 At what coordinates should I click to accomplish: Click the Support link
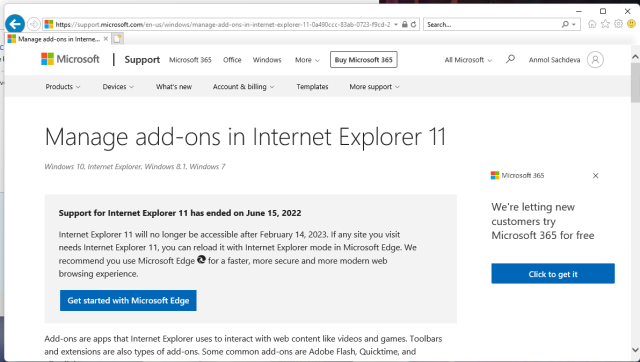click(x=142, y=60)
